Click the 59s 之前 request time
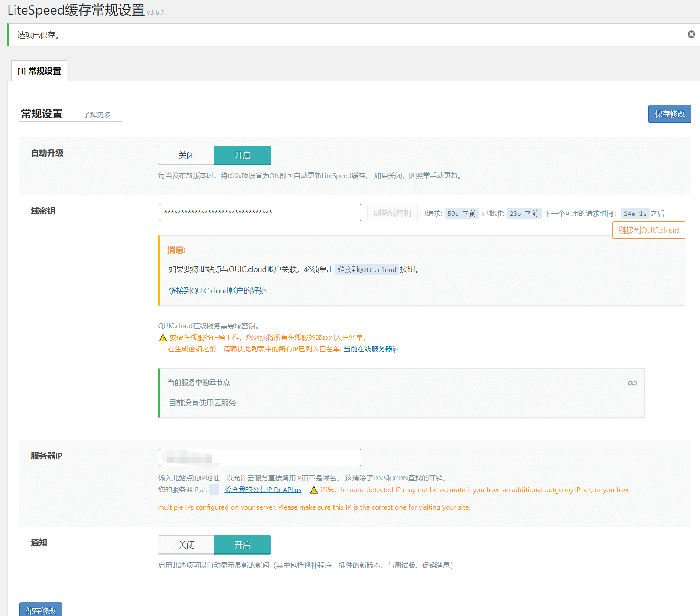Viewport: 700px width, 616px height. pyautogui.click(x=462, y=213)
